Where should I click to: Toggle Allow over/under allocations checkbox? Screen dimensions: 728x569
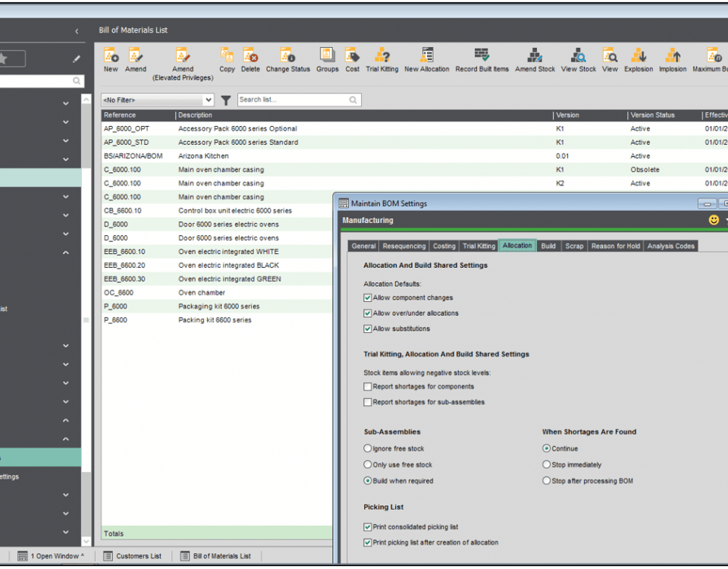[x=368, y=313]
